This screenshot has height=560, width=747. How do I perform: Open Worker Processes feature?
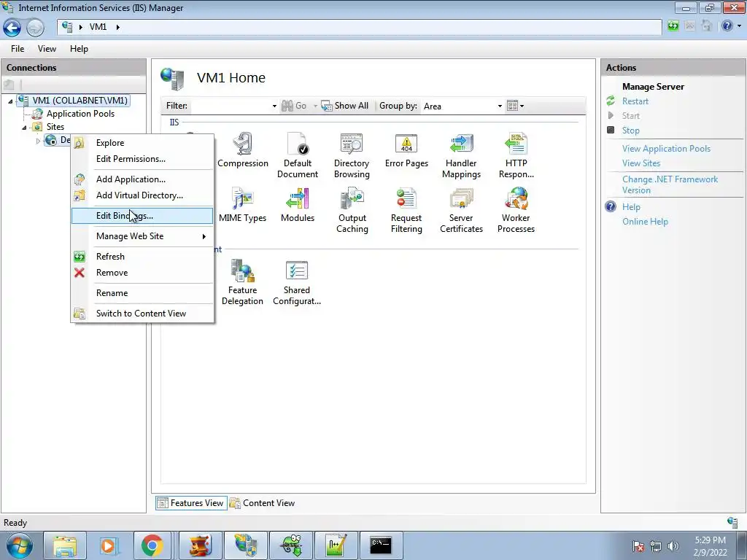coord(516,210)
